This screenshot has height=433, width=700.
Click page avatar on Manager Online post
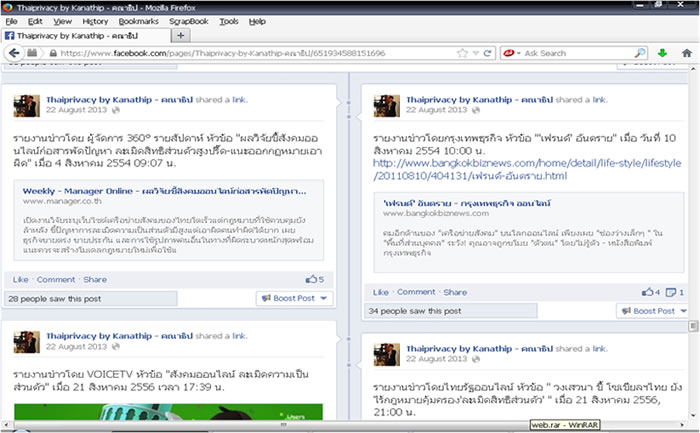(x=27, y=106)
